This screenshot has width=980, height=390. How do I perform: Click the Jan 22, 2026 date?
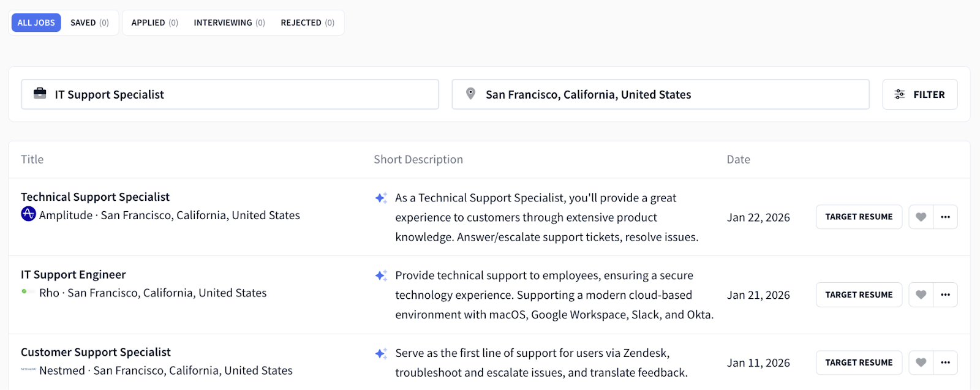[x=758, y=217]
